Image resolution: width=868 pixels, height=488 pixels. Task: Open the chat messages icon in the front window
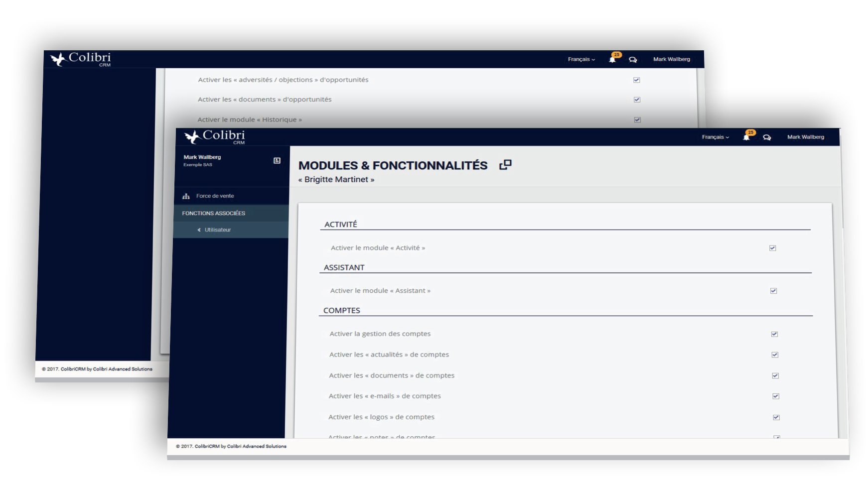767,137
